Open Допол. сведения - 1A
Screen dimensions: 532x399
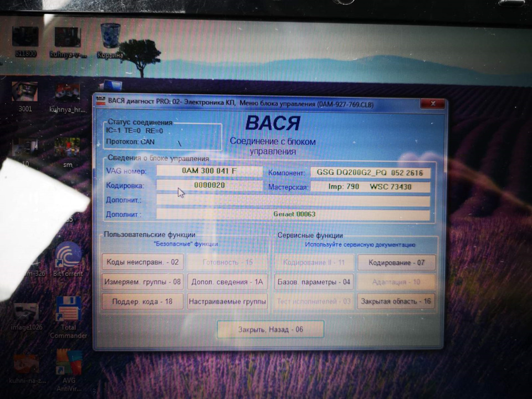click(x=227, y=282)
